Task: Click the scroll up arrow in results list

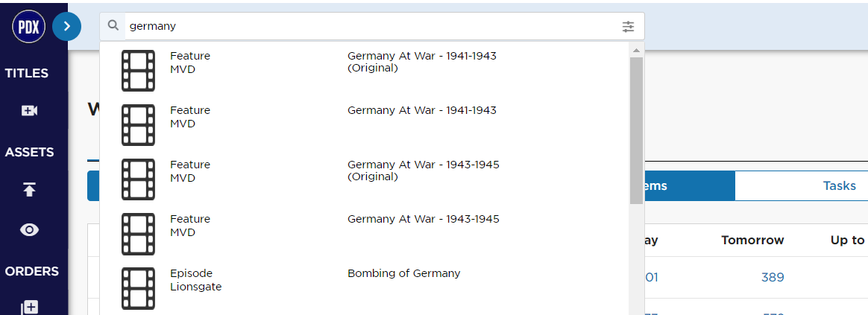Action: pos(636,51)
